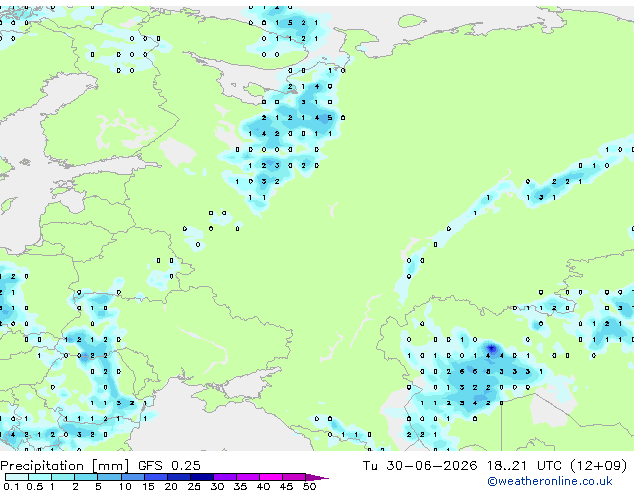
Task: Click the '0.1' legend scale value
Action: tap(11, 486)
